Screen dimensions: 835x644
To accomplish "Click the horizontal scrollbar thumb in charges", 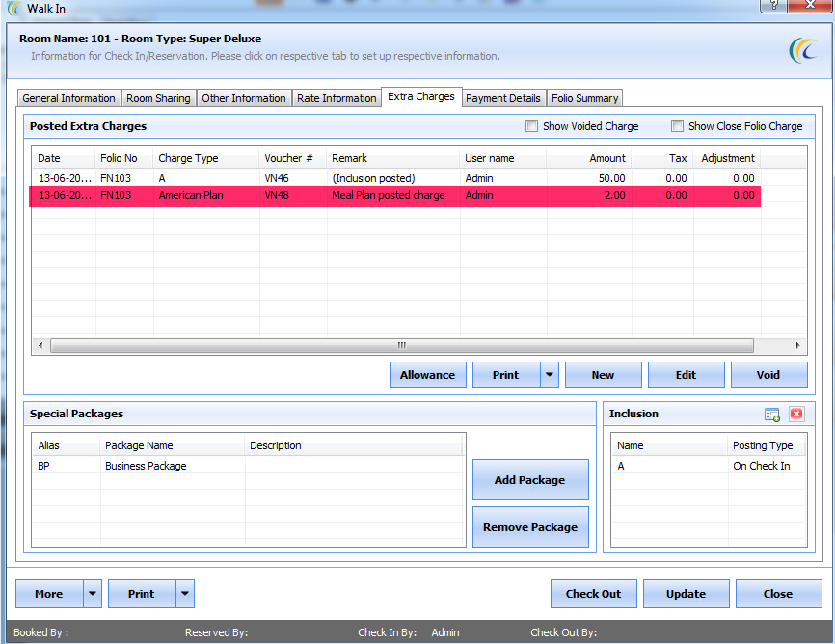I will [402, 345].
